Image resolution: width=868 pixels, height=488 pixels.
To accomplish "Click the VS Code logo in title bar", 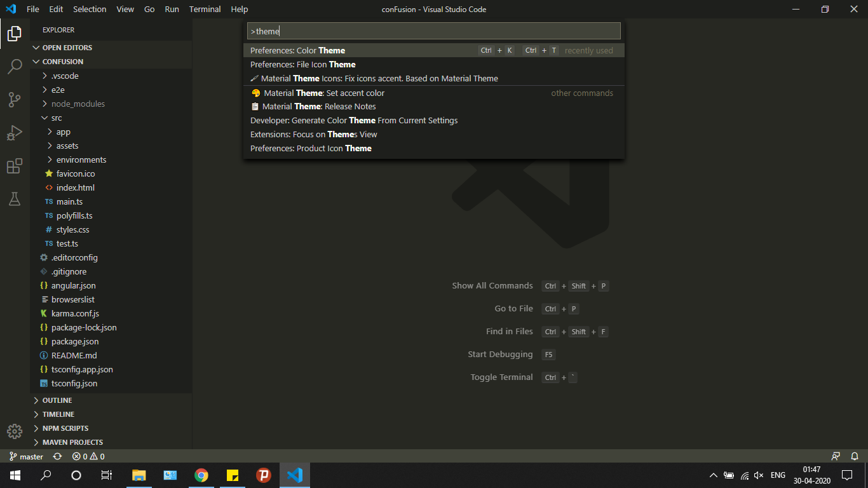I will [11, 9].
